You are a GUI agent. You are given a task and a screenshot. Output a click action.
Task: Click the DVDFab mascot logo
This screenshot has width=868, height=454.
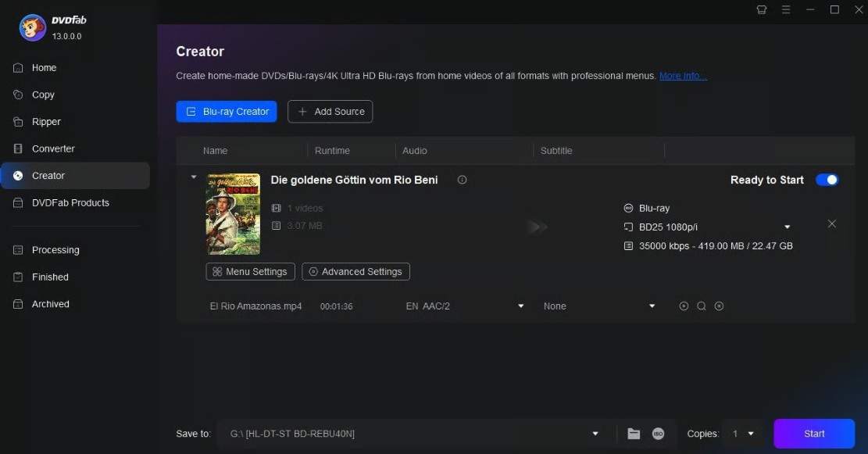(x=32, y=27)
